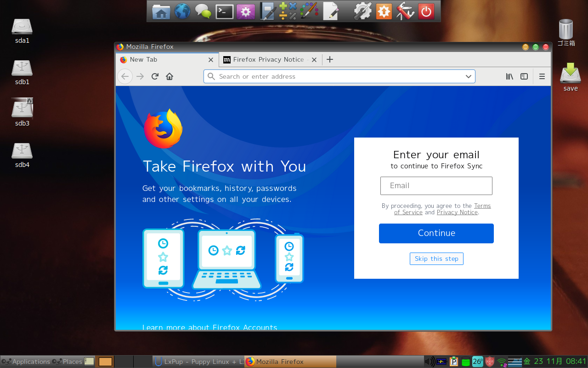Open the text editor page-and-pencil icon
Screen dimensions: 588x368
tap(331, 11)
